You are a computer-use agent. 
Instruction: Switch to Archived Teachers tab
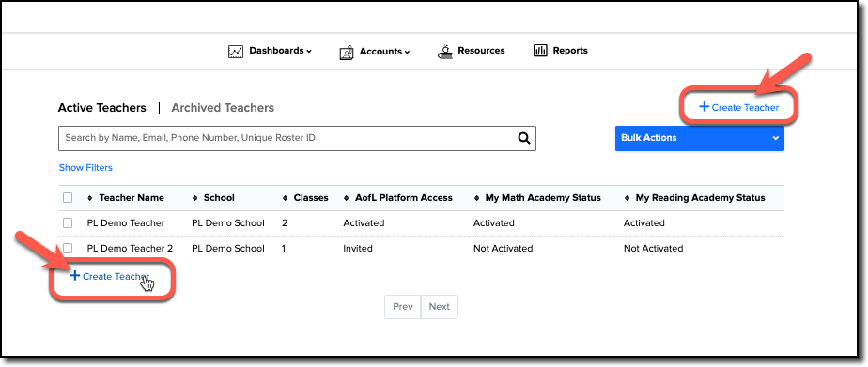(x=223, y=108)
